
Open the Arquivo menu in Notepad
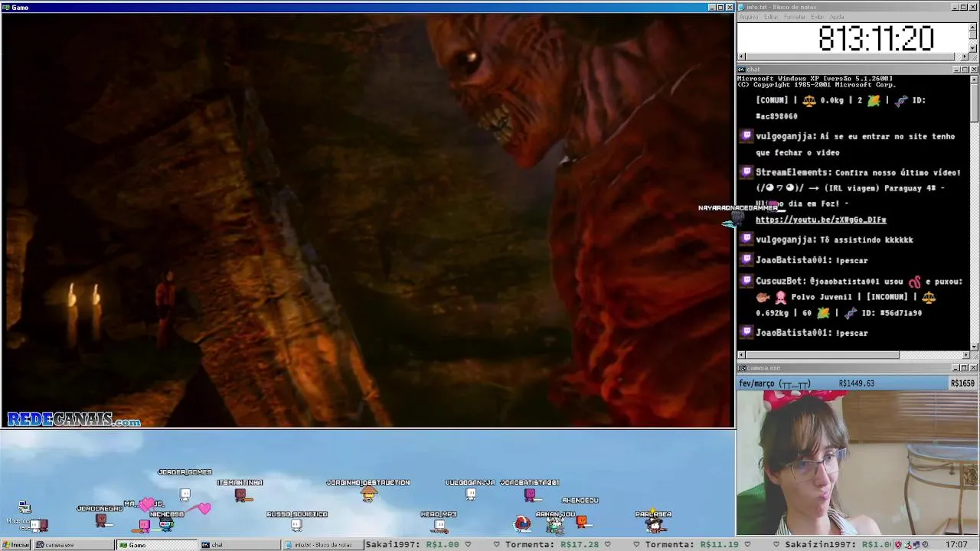pyautogui.click(x=748, y=17)
